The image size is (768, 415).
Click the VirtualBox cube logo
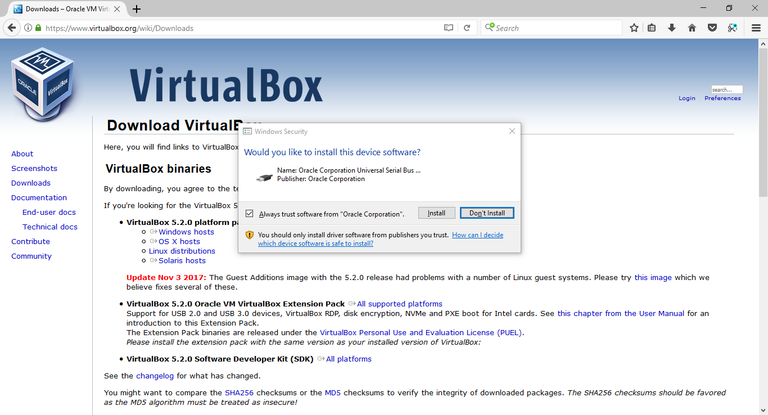point(43,84)
